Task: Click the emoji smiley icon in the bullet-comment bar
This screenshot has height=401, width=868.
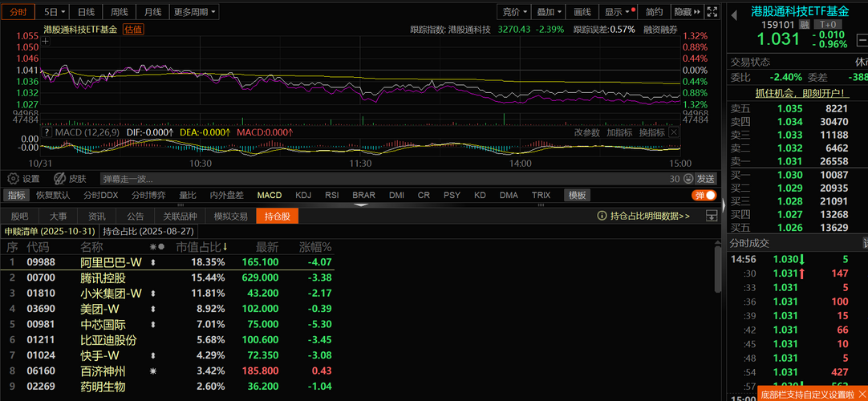Action: [688, 179]
